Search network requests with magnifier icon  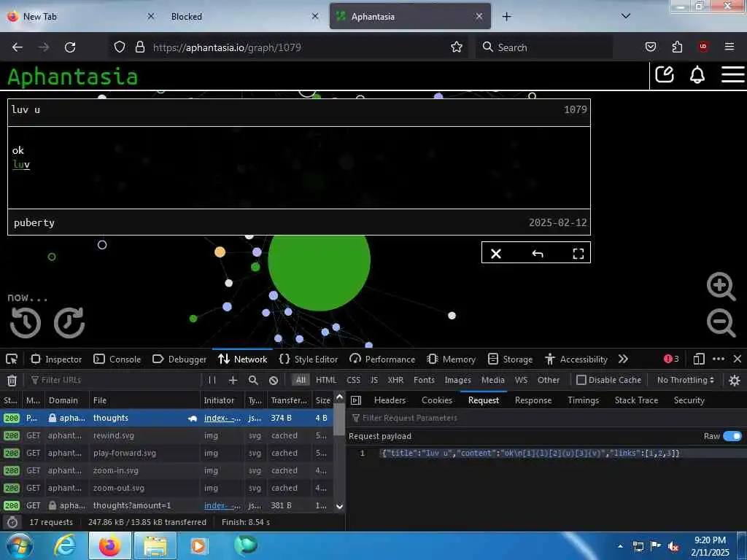click(x=253, y=380)
